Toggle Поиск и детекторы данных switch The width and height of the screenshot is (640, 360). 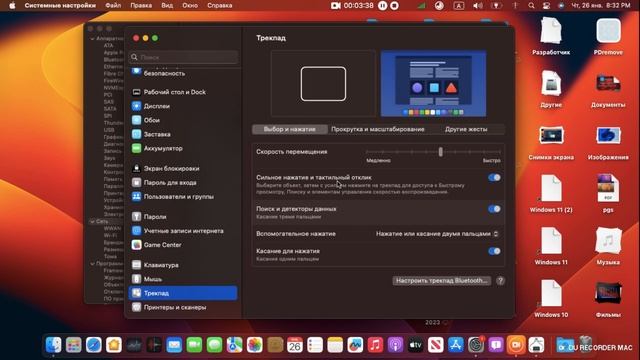[494, 209]
